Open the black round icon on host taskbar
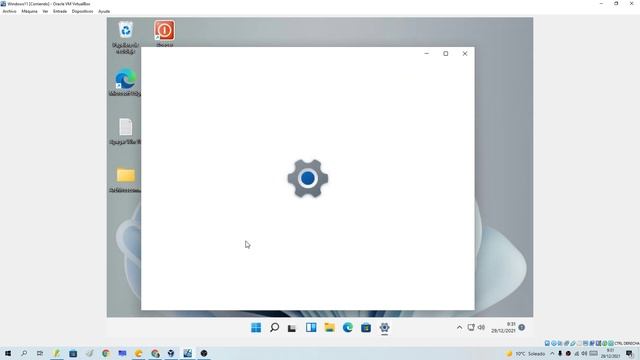 204,353
